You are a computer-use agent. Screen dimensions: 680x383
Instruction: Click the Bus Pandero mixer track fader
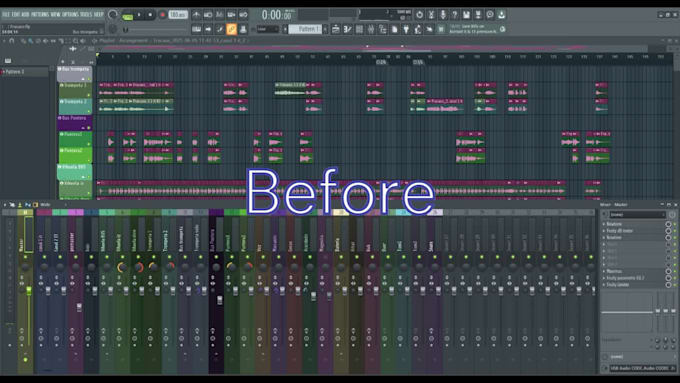[220, 300]
